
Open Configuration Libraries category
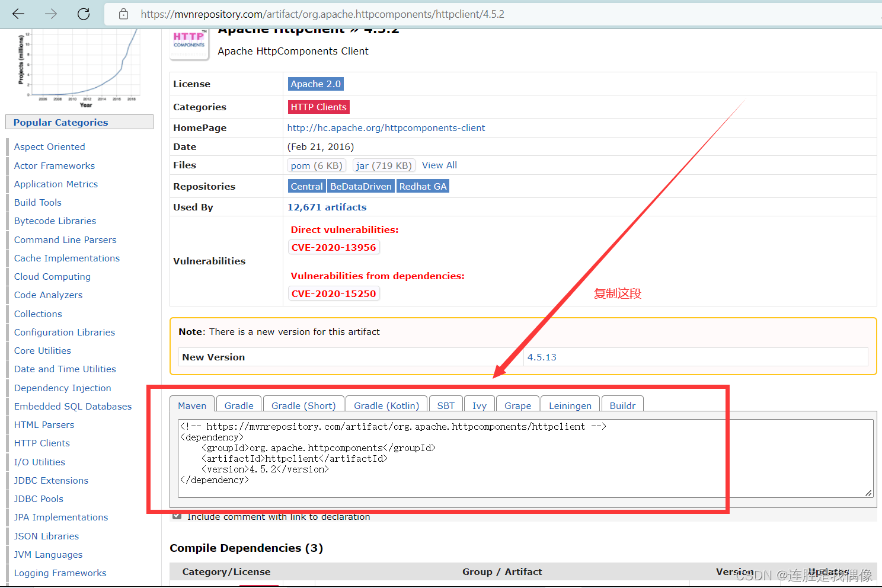tap(65, 333)
